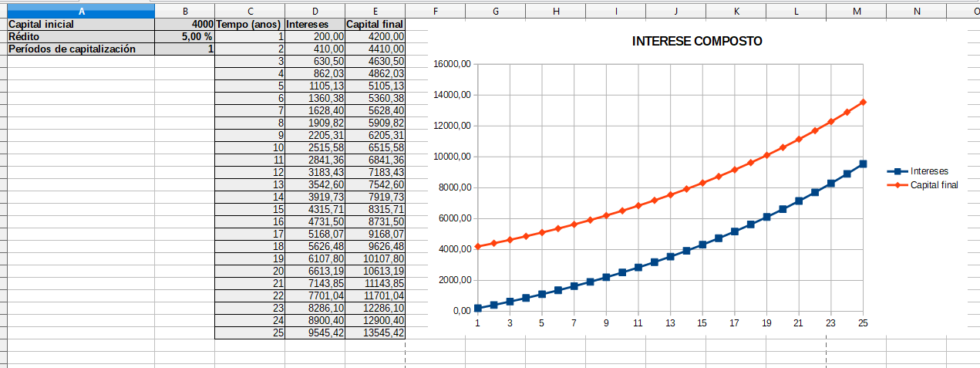
Task: Select the cell containing 4000
Action: (x=185, y=25)
